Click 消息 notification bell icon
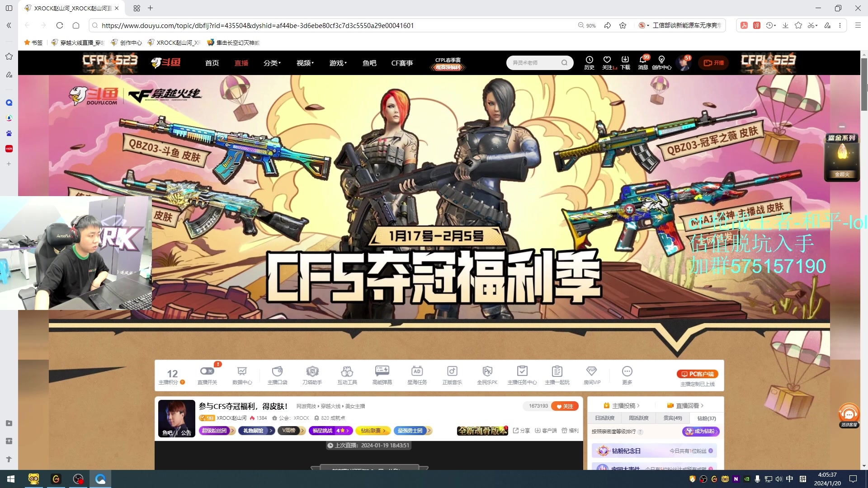 pyautogui.click(x=642, y=60)
